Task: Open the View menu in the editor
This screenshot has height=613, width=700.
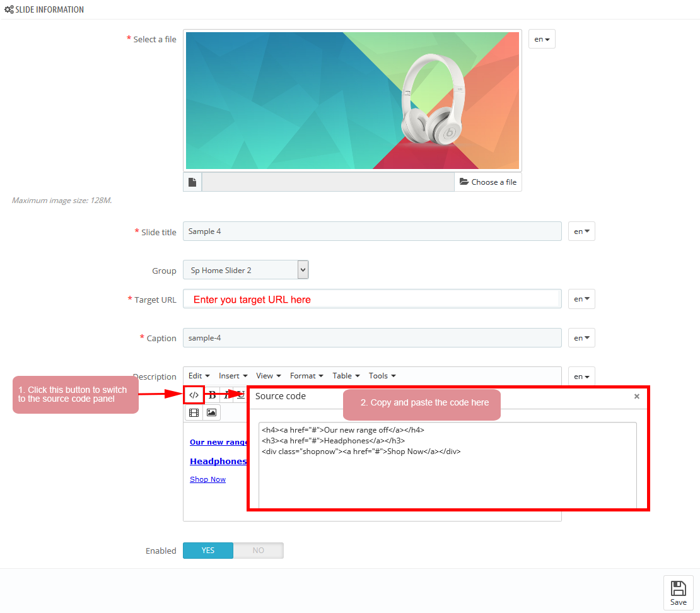Action: tap(268, 376)
